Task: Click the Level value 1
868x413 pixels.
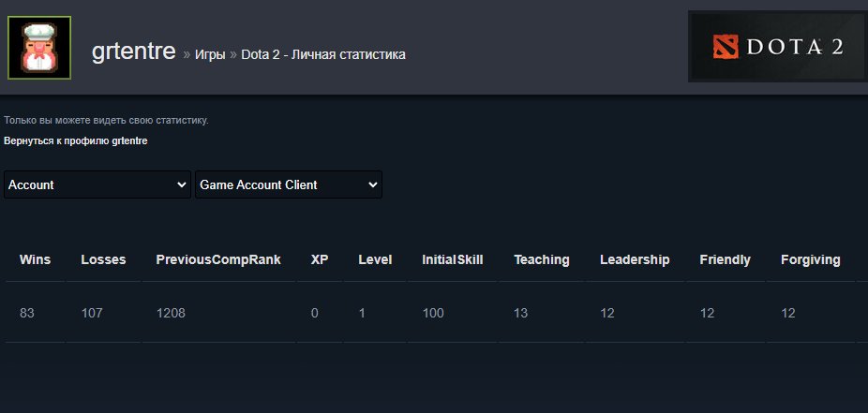Action: (362, 313)
